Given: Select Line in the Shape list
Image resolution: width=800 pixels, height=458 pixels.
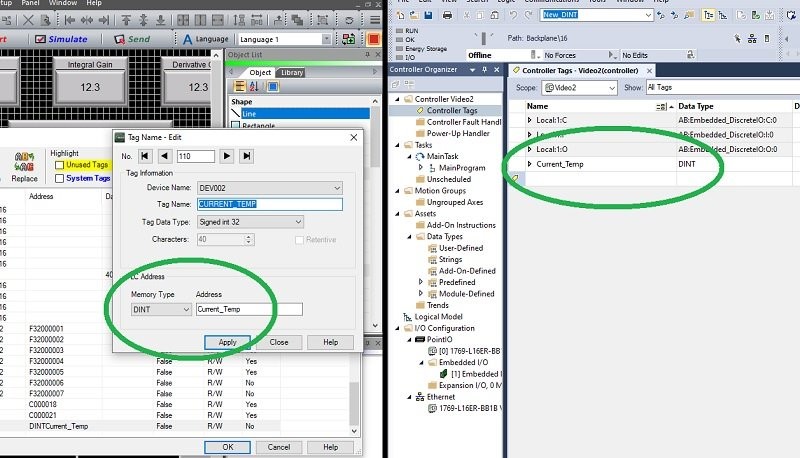Looking at the screenshot, I should coord(305,114).
